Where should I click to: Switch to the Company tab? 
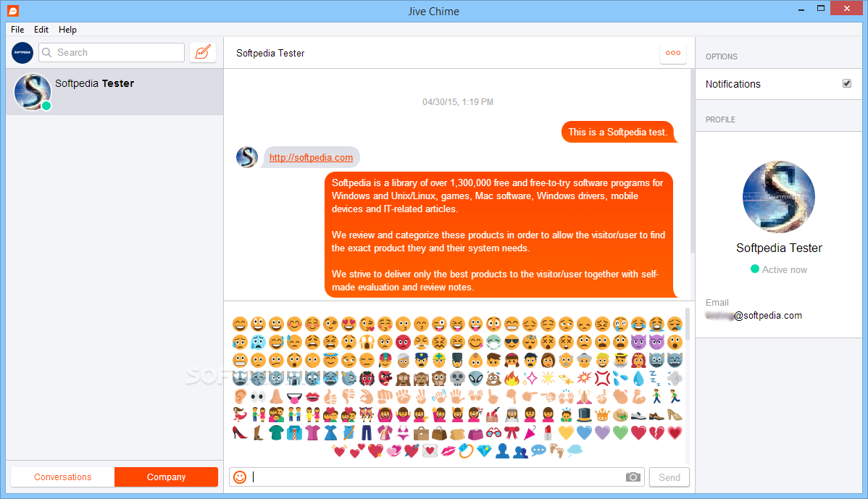tap(166, 477)
